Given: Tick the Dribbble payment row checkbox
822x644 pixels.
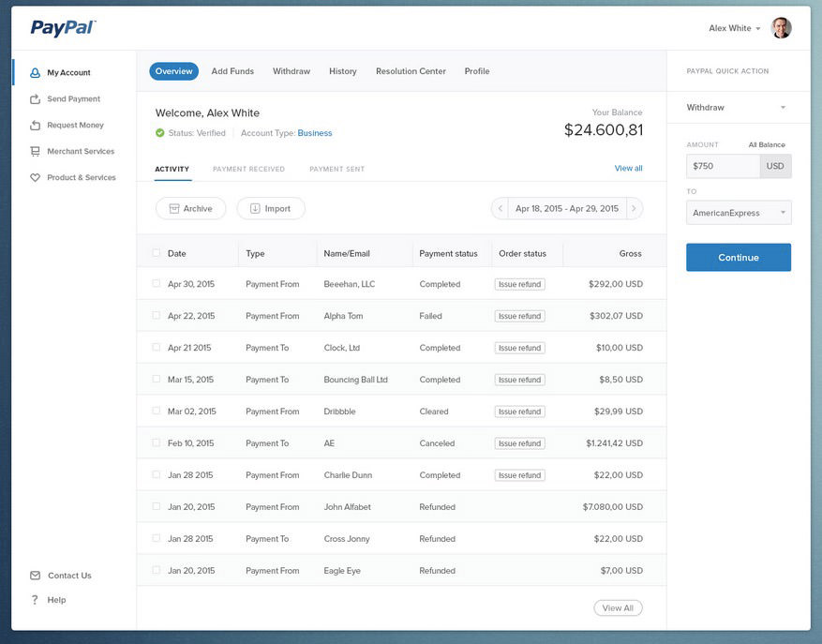Looking at the screenshot, I should (157, 411).
